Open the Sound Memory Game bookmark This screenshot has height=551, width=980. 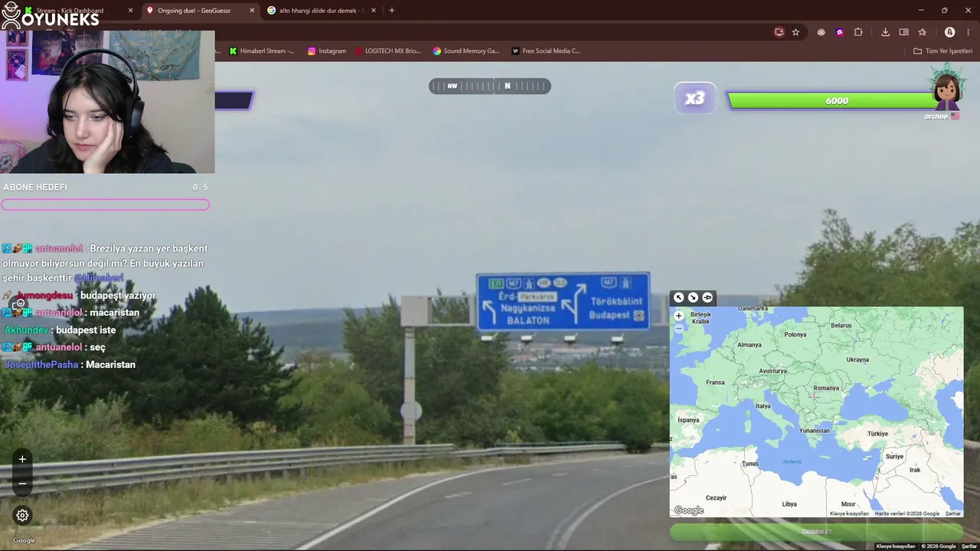(466, 51)
